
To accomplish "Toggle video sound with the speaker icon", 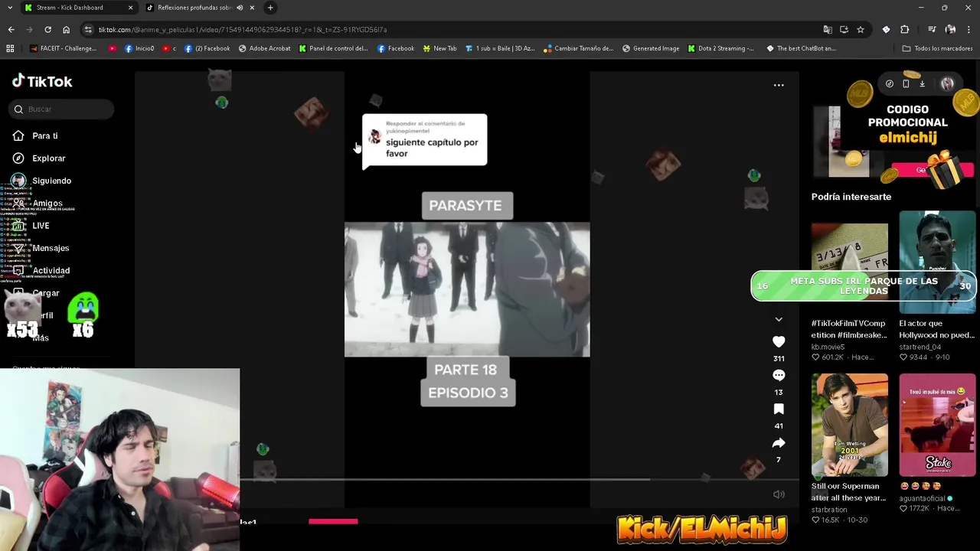I will click(x=779, y=494).
